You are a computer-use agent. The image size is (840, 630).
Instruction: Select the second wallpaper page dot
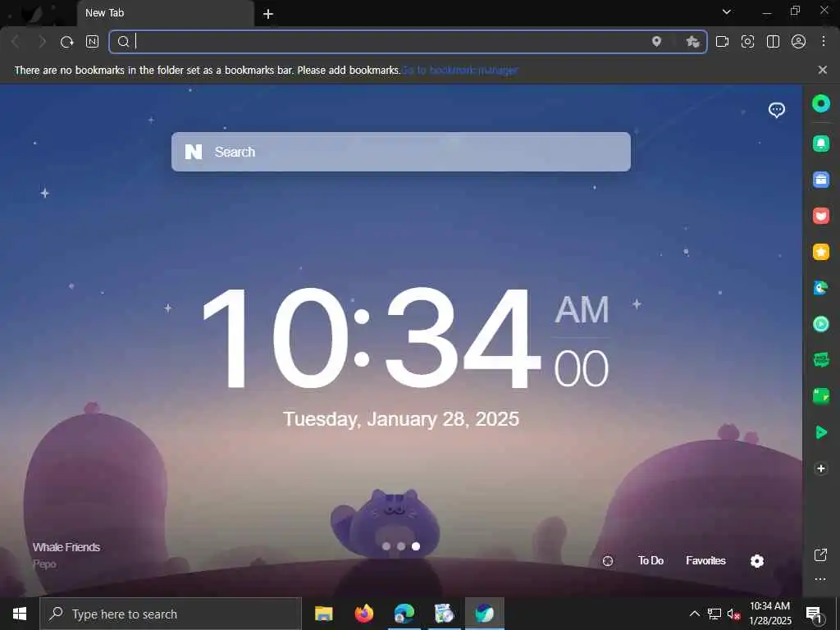click(401, 546)
